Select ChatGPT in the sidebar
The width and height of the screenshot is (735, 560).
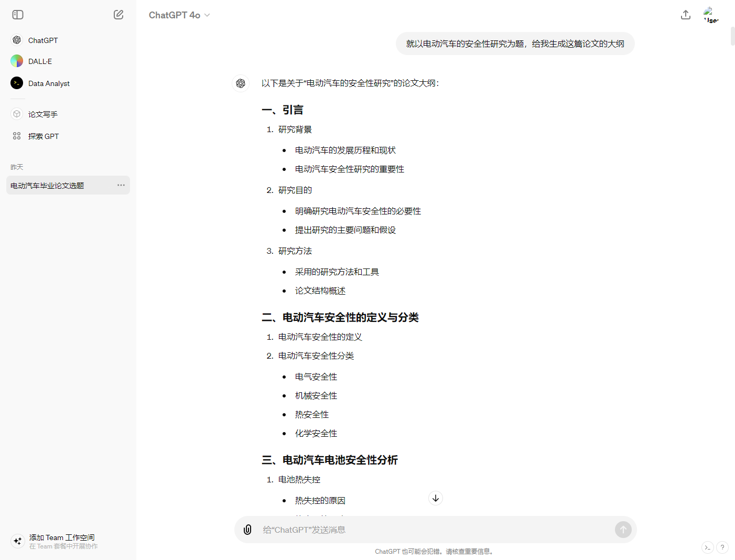coord(43,40)
